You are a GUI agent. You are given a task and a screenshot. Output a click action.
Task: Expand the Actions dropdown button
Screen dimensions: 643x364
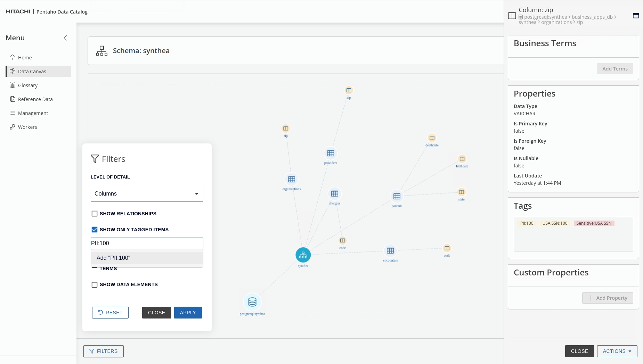coord(617,351)
